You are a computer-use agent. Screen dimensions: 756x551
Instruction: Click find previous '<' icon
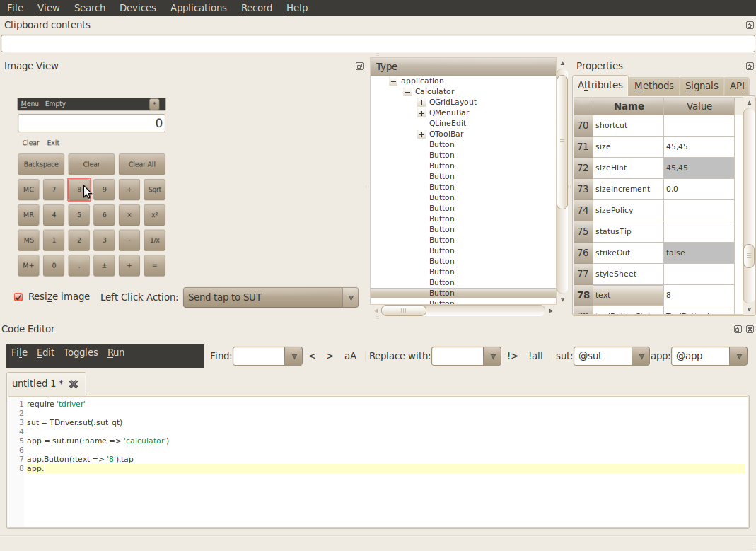click(313, 356)
